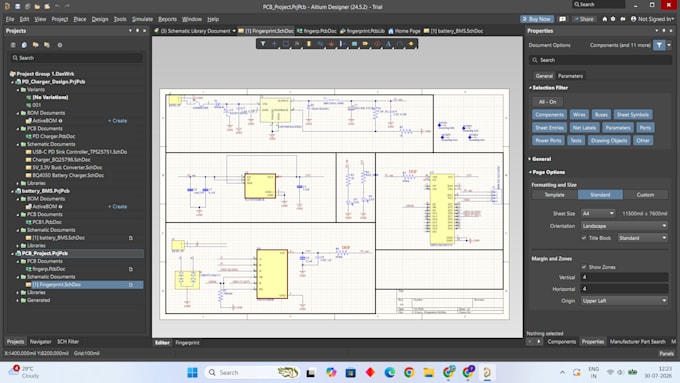The width and height of the screenshot is (680, 383).
Task: Open the Simulate menu
Action: coord(142,19)
